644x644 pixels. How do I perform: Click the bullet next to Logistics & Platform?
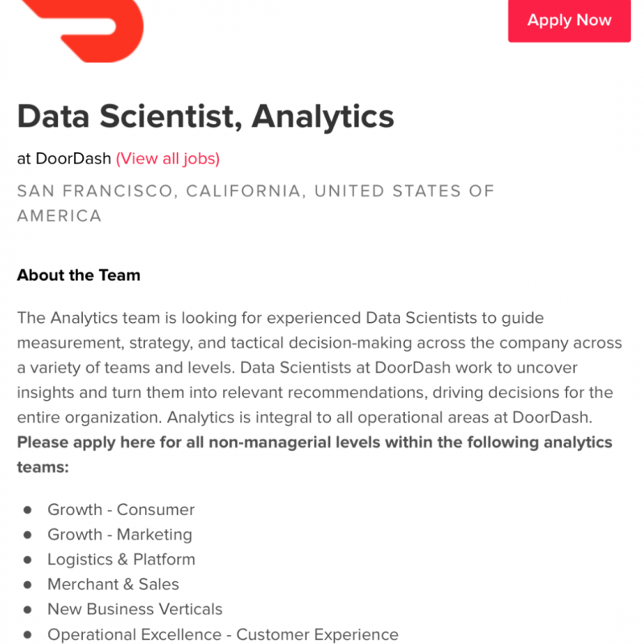[27, 559]
